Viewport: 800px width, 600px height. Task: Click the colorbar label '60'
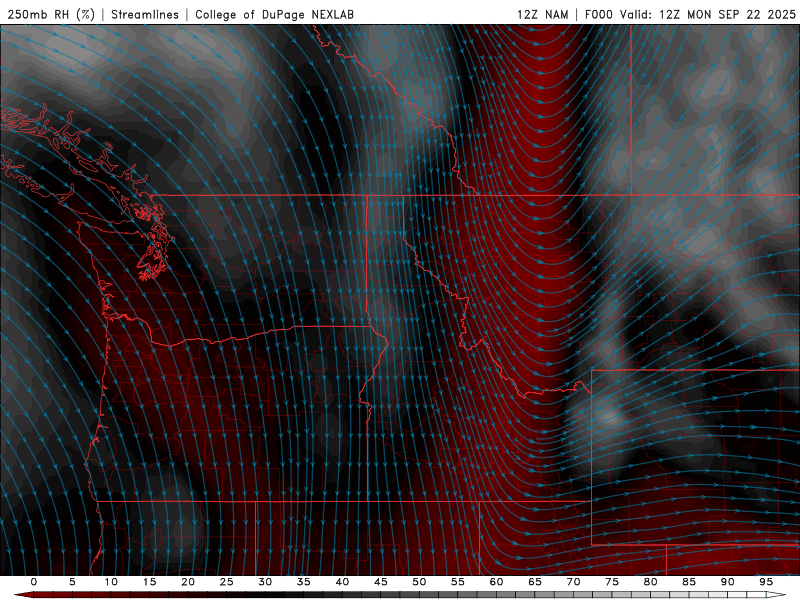tap(496, 582)
